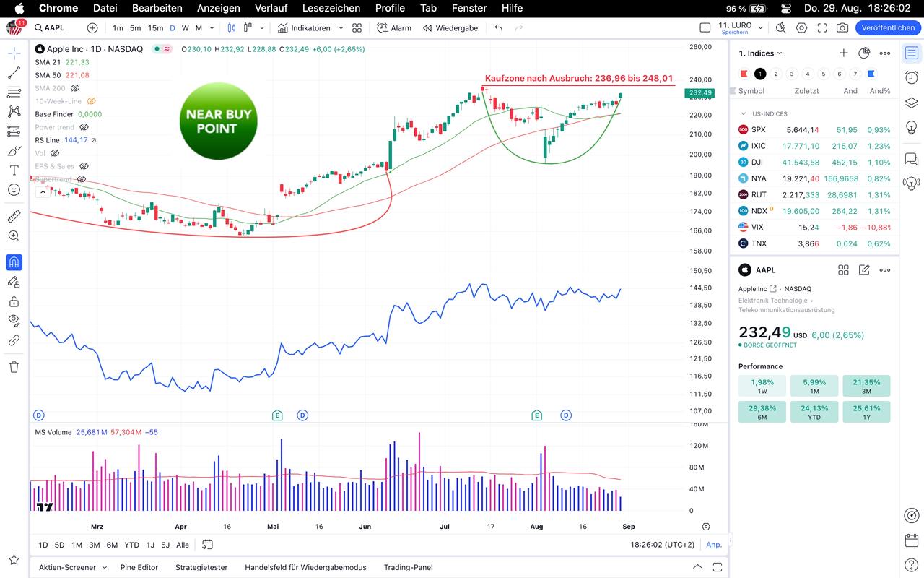Show the hidden SMA 200 indicator
This screenshot has width=924, height=578.
[74, 88]
